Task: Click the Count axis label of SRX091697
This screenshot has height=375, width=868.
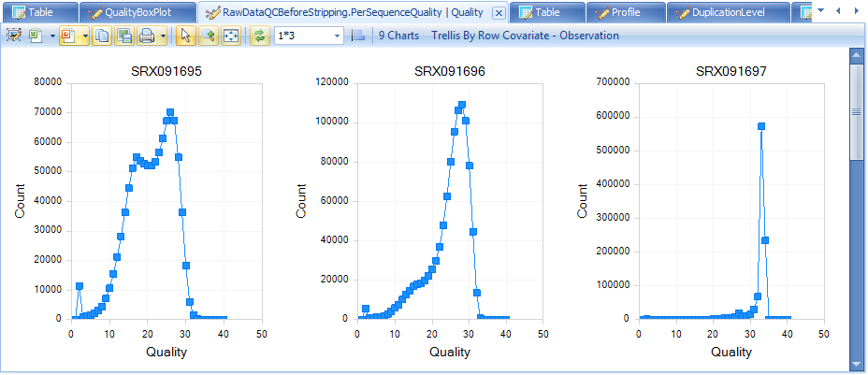Action: tap(583, 201)
